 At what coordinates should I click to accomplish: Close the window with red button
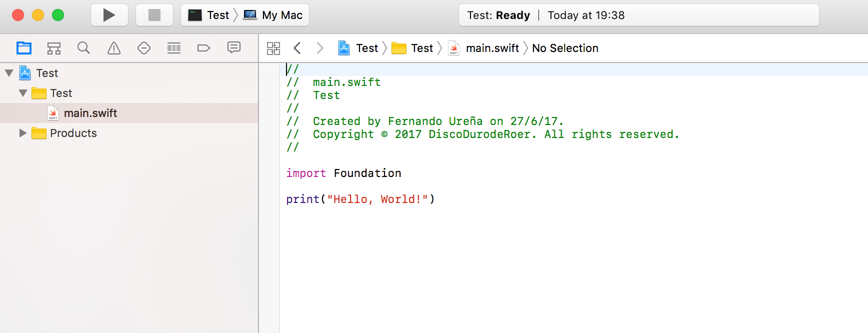(x=18, y=15)
